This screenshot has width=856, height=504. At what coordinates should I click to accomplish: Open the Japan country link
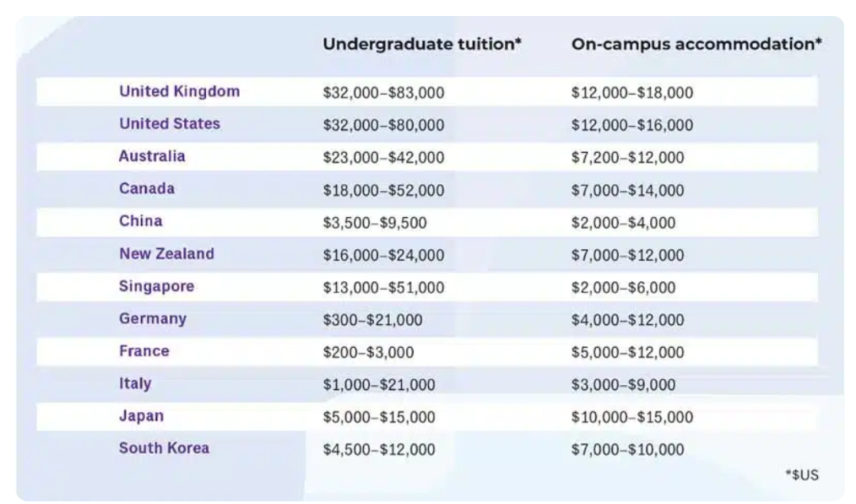click(141, 416)
